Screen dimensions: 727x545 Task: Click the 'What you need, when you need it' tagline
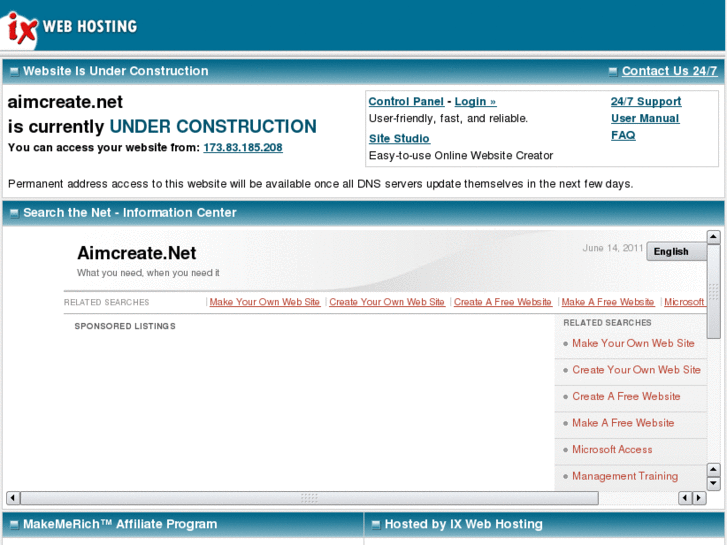(x=148, y=273)
